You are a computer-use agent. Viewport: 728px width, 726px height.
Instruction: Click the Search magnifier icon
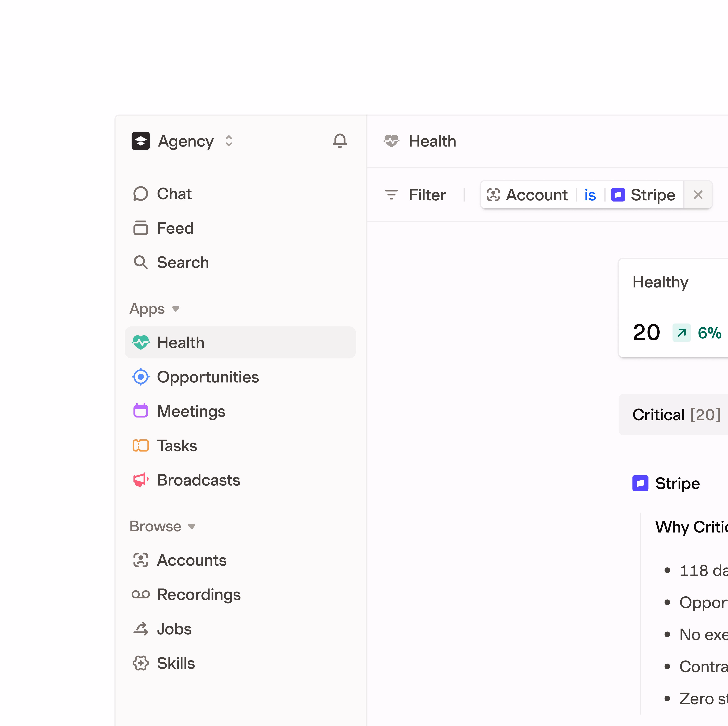point(141,262)
